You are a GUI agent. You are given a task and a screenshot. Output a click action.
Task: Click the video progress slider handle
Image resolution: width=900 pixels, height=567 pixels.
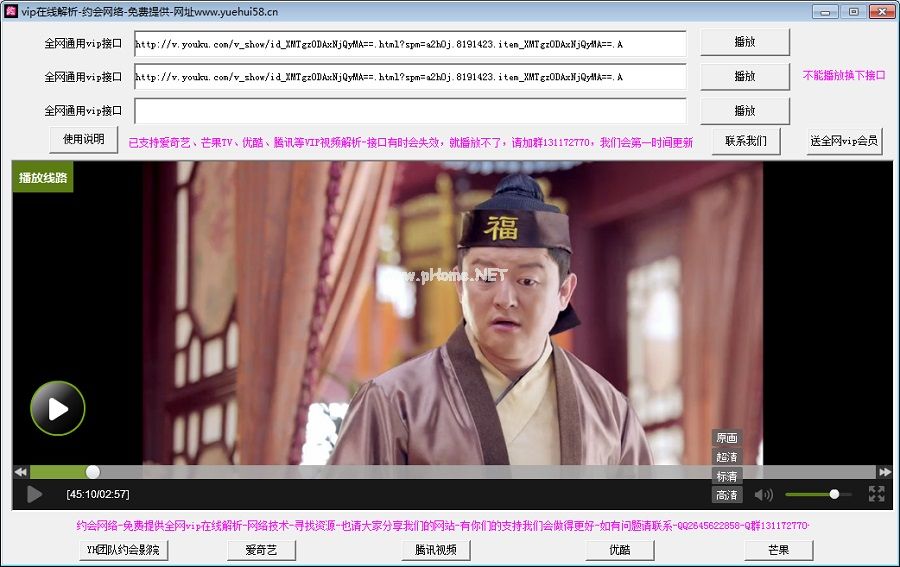point(93,472)
